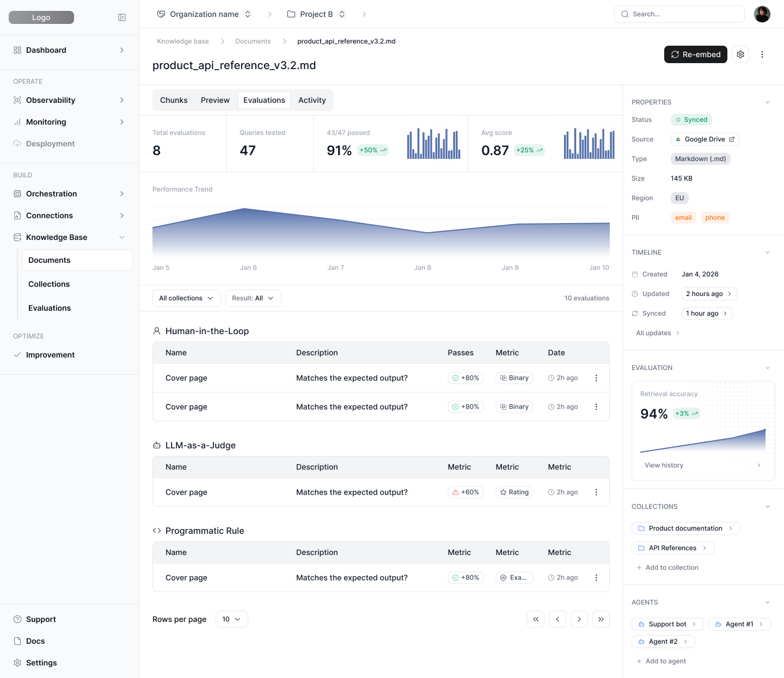Open the All collections filter dropdown
The width and height of the screenshot is (784, 678).
pos(186,298)
